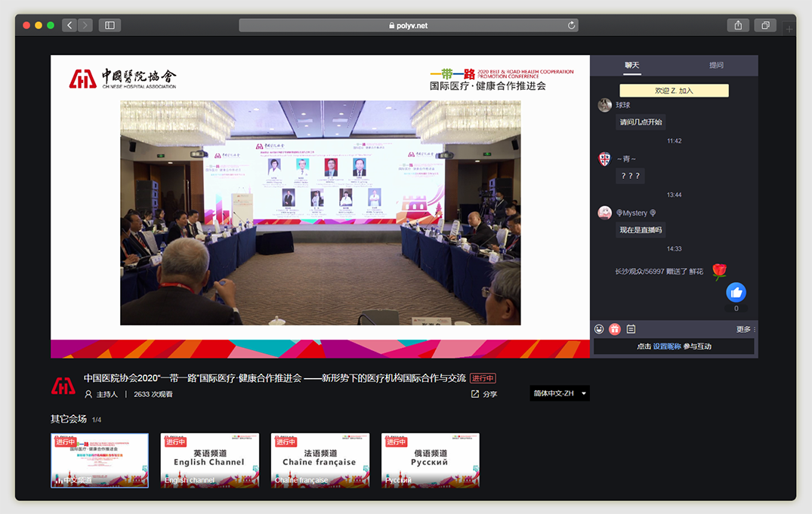Give a thumbs-up to the flower gift message

coord(736,292)
